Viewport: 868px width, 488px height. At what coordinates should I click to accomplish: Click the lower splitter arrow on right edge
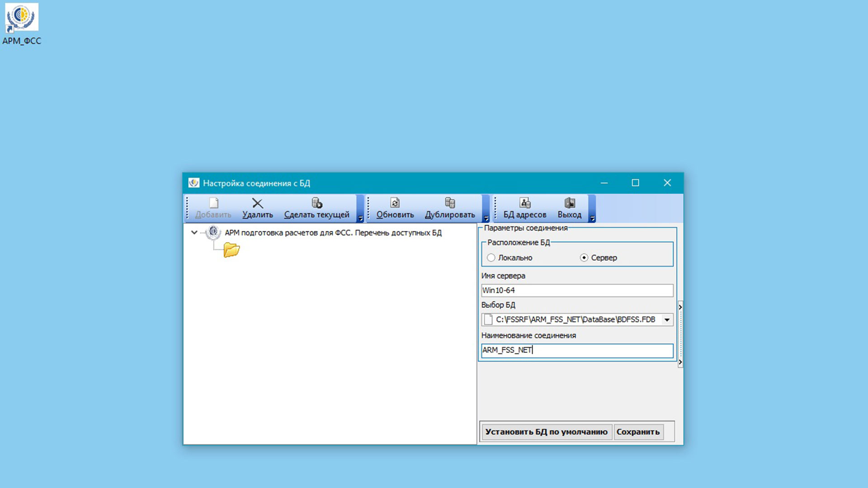[680, 362]
